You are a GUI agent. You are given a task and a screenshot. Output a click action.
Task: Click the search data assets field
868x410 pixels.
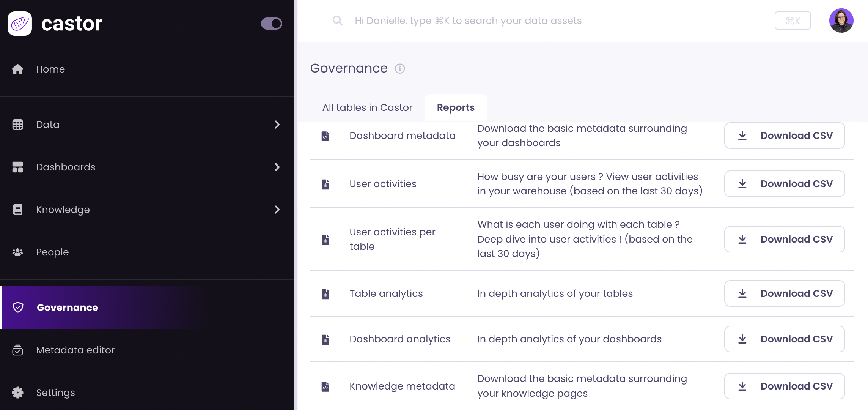point(468,20)
